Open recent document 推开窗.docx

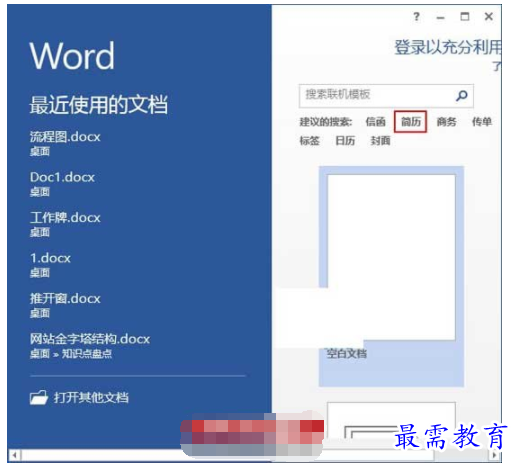coord(65,305)
